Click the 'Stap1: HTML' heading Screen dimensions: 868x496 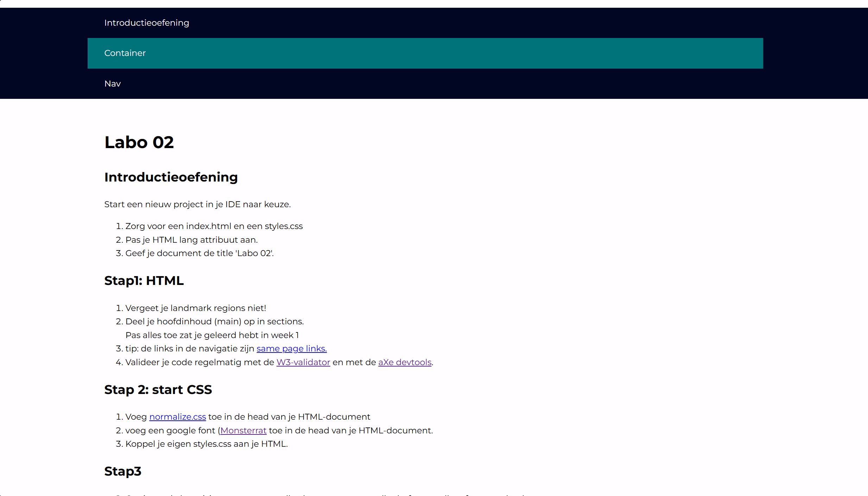144,281
